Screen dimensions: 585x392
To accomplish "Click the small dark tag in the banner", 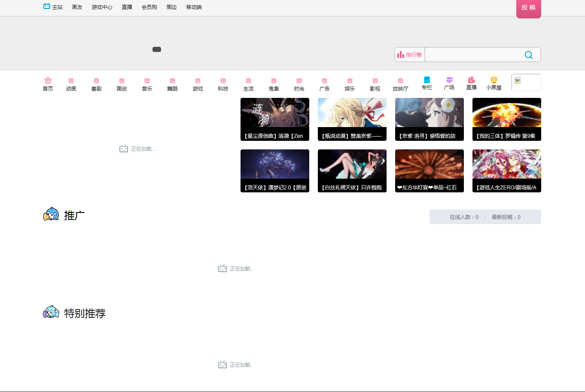I will click(157, 49).
